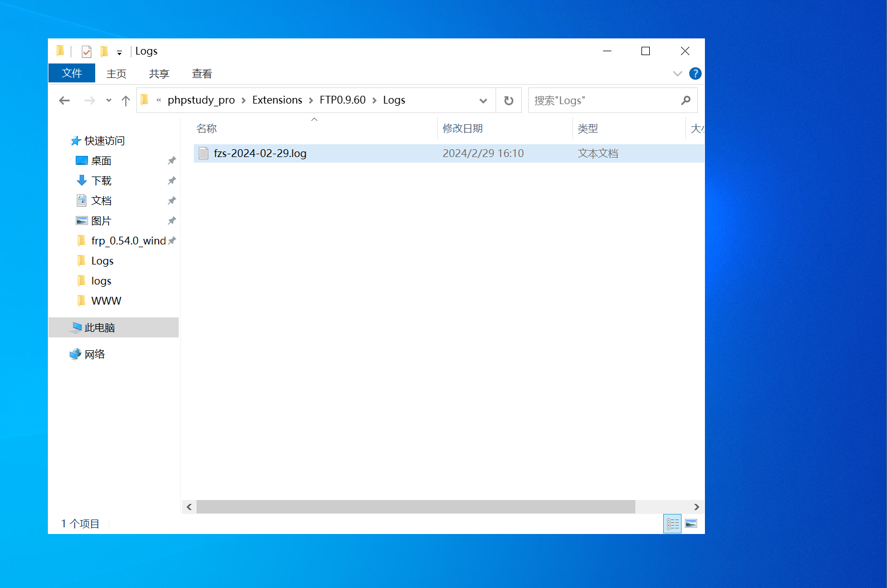
Task: Click the horizontal scrollbar right arrow
Action: pos(697,507)
